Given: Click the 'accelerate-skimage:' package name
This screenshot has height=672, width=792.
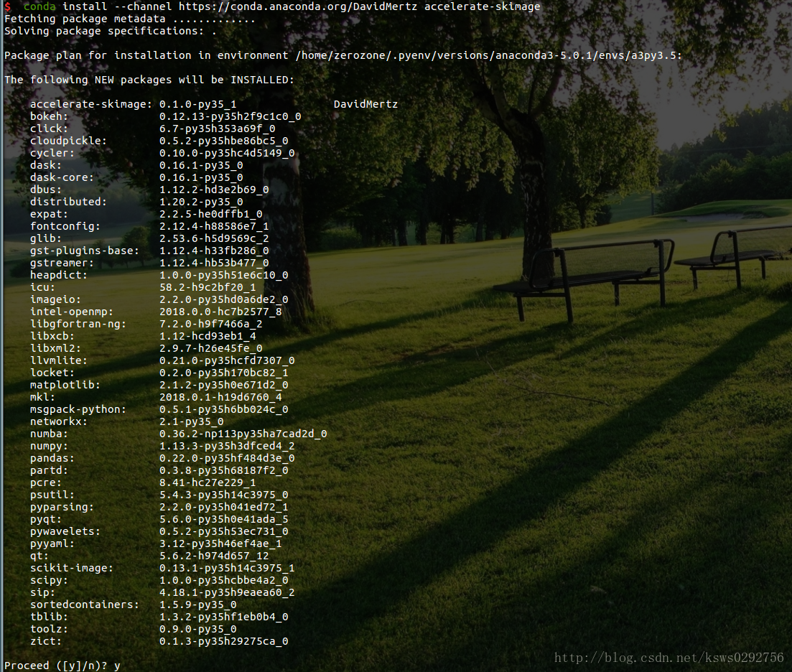Looking at the screenshot, I should 91,105.
